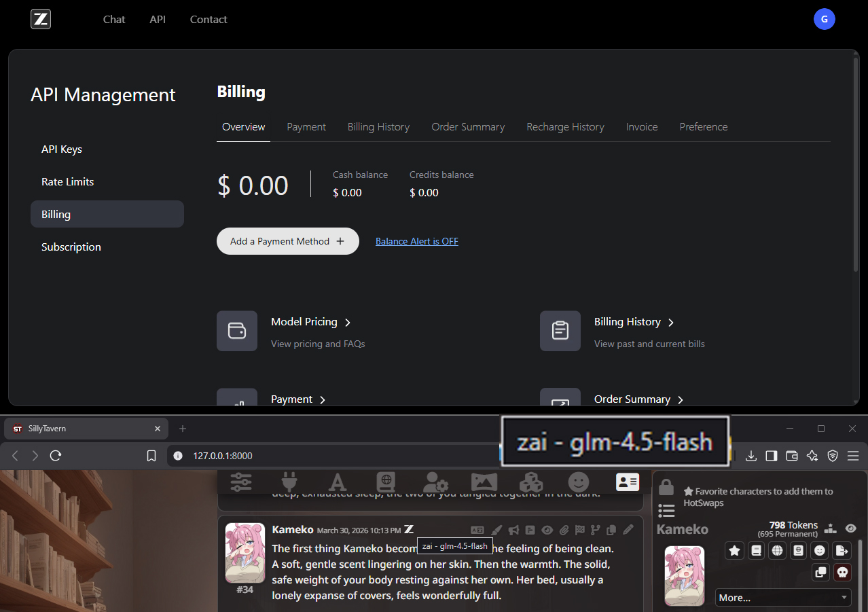This screenshot has width=868, height=612.
Task: Expand Payment card chevron
Action: pyautogui.click(x=323, y=400)
